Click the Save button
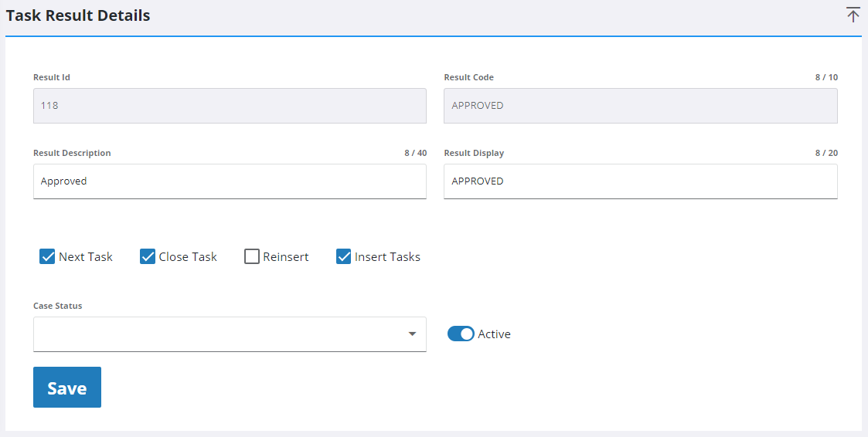The image size is (868, 437). 67,388
